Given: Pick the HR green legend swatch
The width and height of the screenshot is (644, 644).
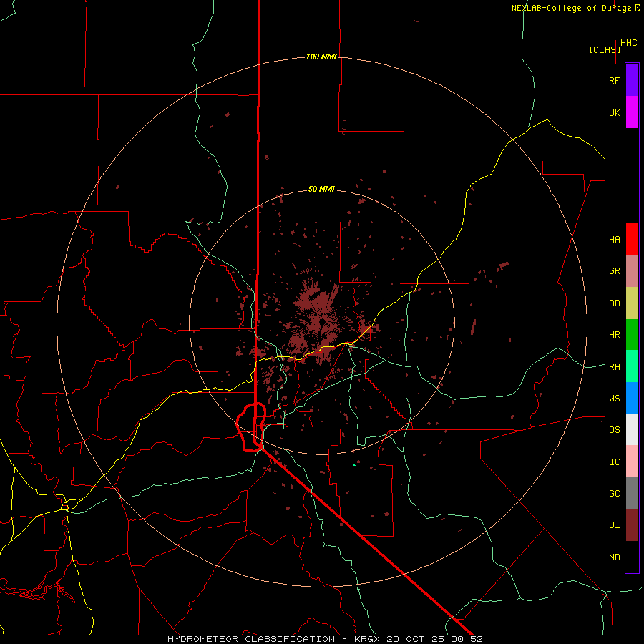Looking at the screenshot, I should coord(632,335).
